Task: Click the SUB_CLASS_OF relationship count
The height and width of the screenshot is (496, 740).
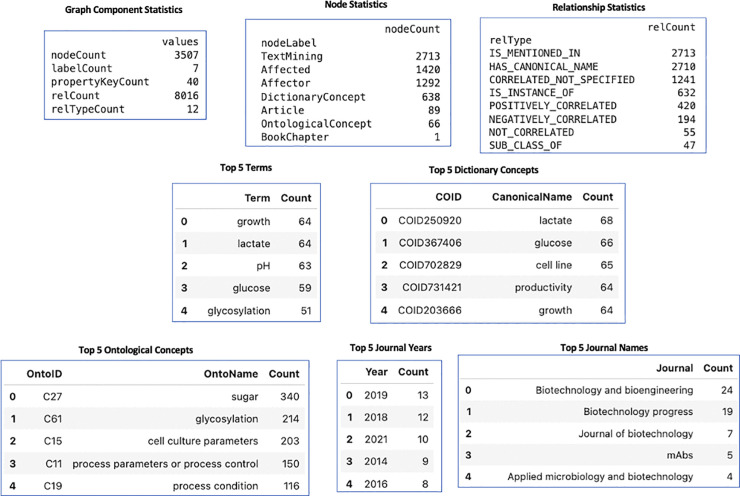Action: 689,145
